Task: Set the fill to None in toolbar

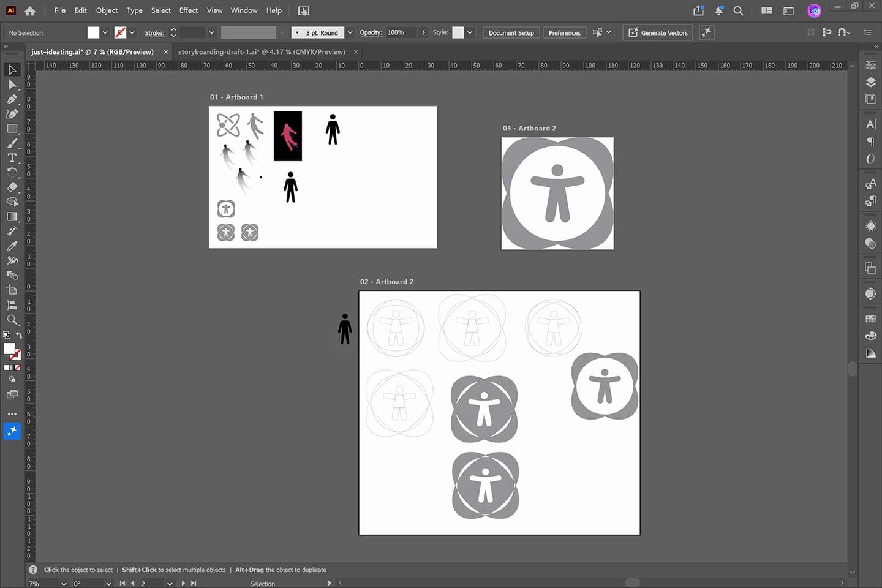Action: pyautogui.click(x=18, y=367)
